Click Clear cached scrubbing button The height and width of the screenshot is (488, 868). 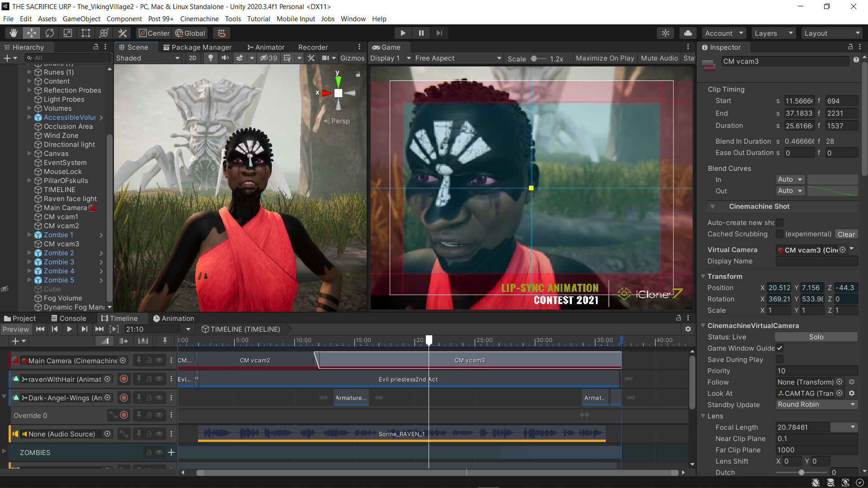(x=846, y=234)
